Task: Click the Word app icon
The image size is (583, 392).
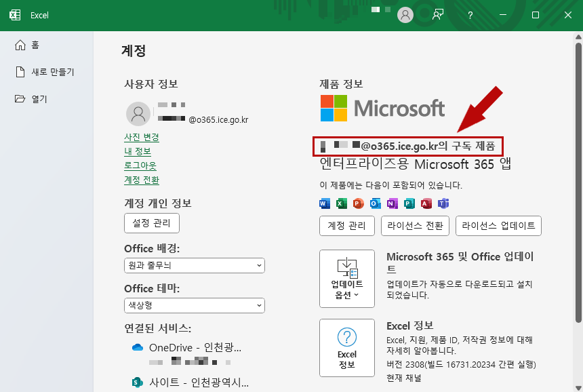Action: [325, 203]
